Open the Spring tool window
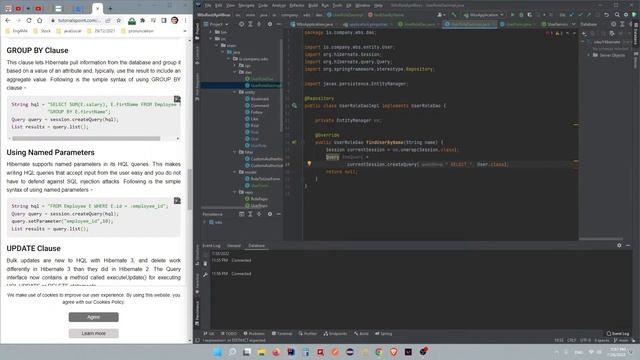Viewport: 640px width, 360px height. 383,333
